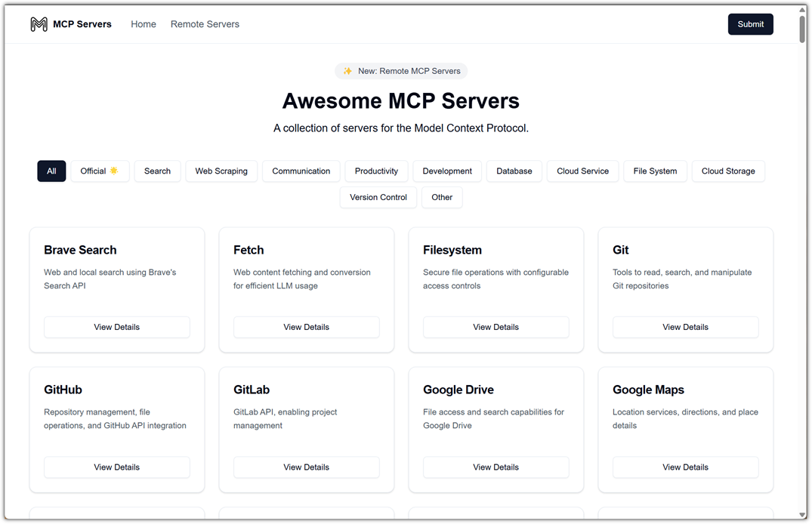Viewport: 812px width, 524px height.
Task: Click the GitHub card title
Action: (63, 390)
